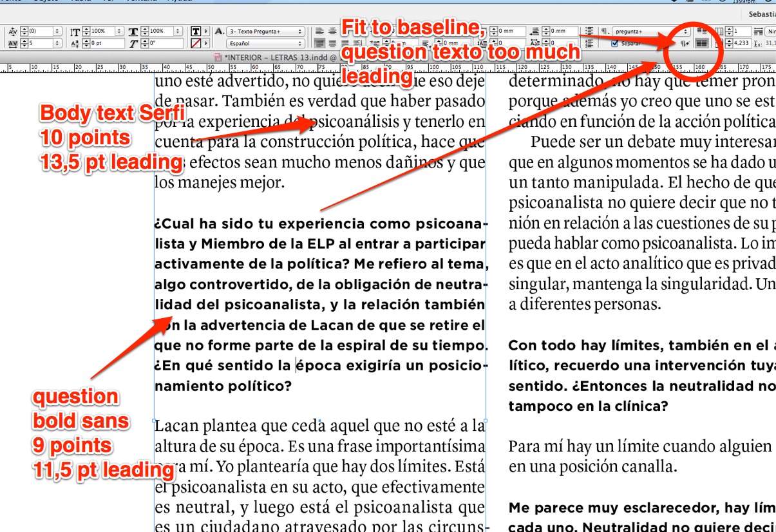Click the vertical scale icon

(75, 32)
